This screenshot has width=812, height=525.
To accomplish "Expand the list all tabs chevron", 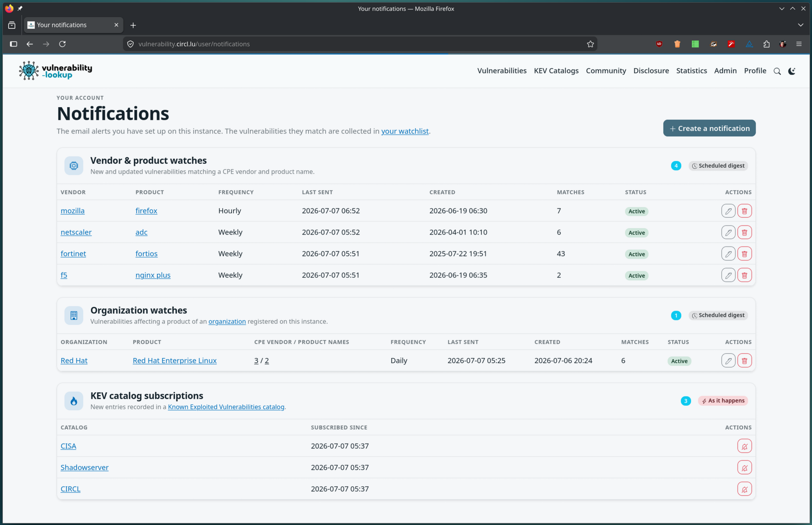I will coord(801,25).
